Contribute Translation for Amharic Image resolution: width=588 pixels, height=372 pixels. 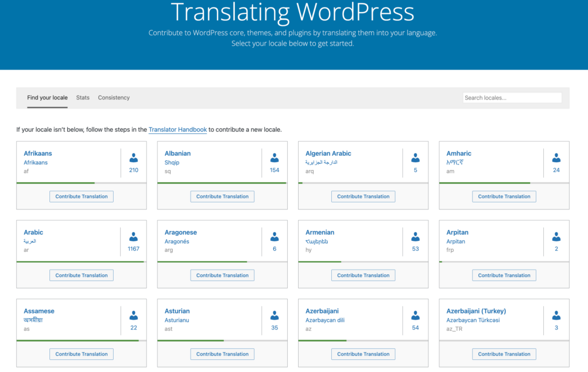click(504, 196)
